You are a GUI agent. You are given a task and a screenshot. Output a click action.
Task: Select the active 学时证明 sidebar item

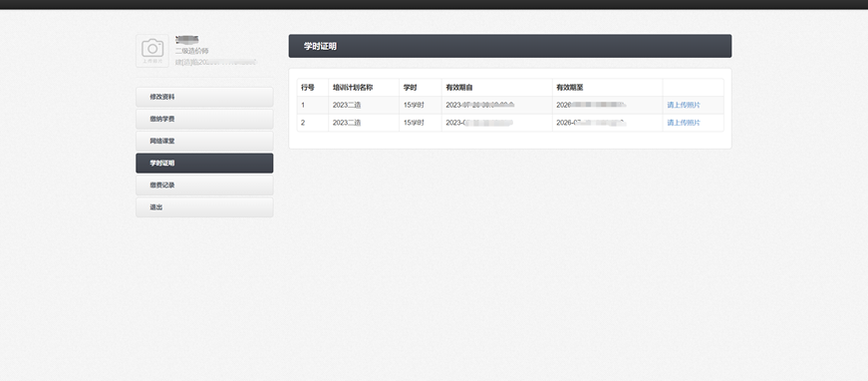click(204, 164)
